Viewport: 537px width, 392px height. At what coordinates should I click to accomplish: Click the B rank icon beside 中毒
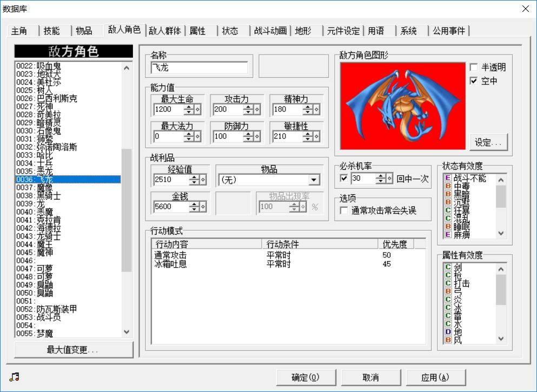point(448,185)
